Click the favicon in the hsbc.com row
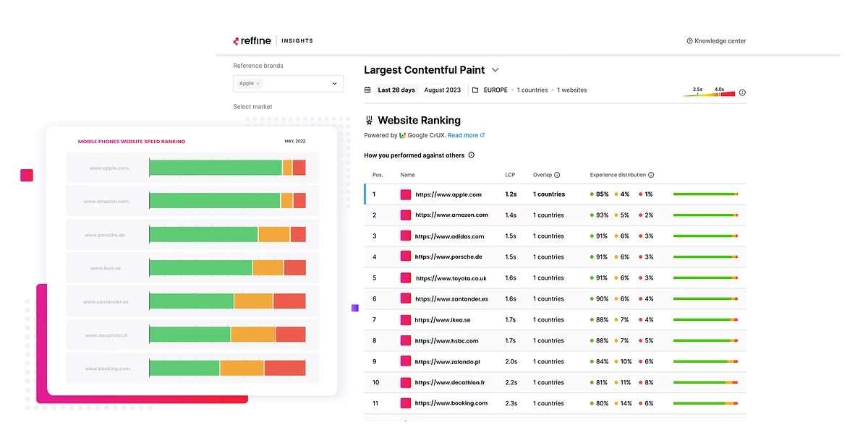868x448 pixels. (405, 341)
